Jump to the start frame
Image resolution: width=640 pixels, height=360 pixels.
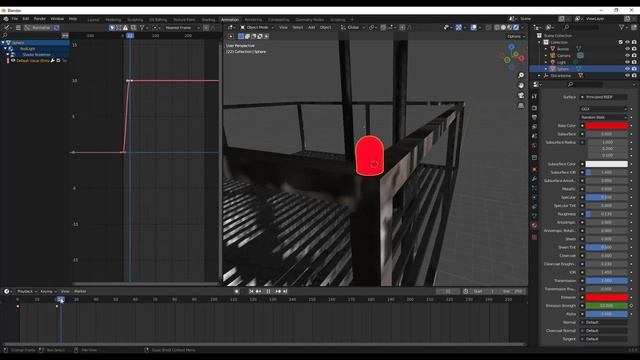click(251, 291)
